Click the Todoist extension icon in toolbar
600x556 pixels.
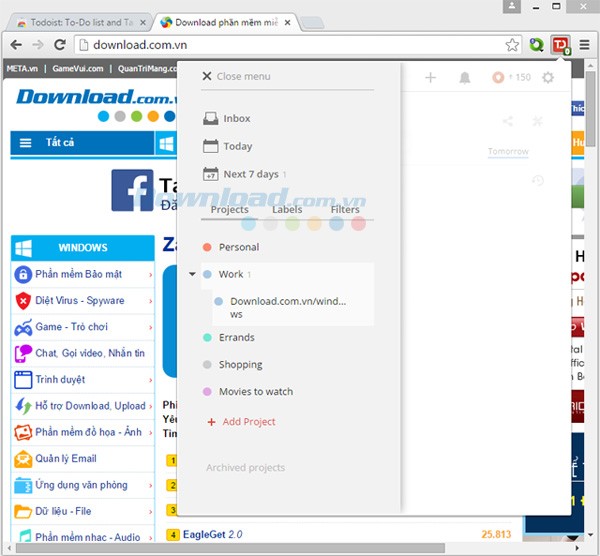[x=560, y=44]
